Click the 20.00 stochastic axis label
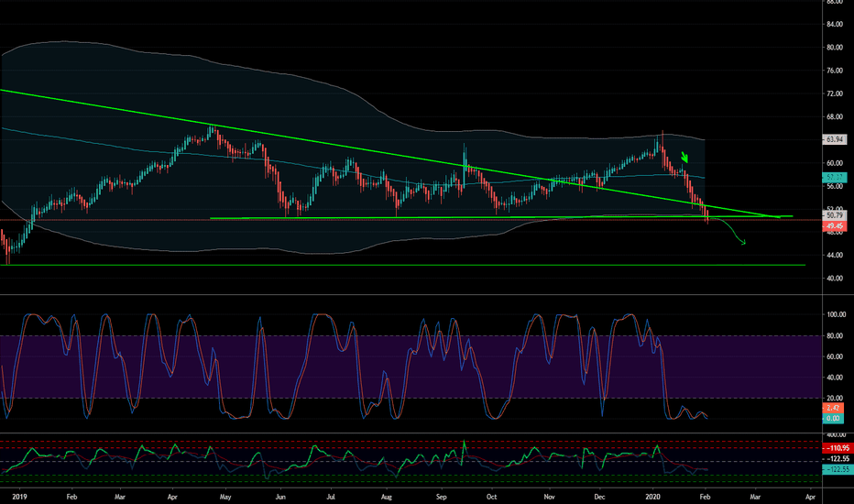The image size is (854, 504). (835, 399)
